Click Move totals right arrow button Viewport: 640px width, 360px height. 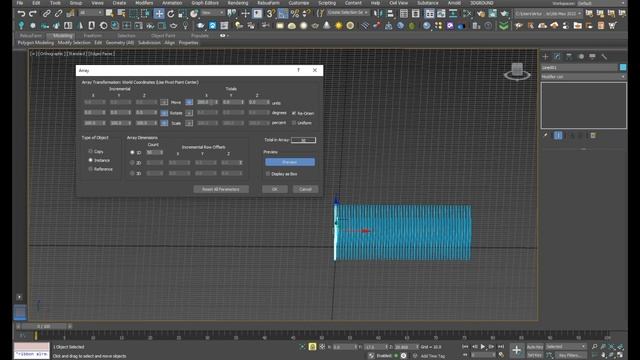[189, 102]
